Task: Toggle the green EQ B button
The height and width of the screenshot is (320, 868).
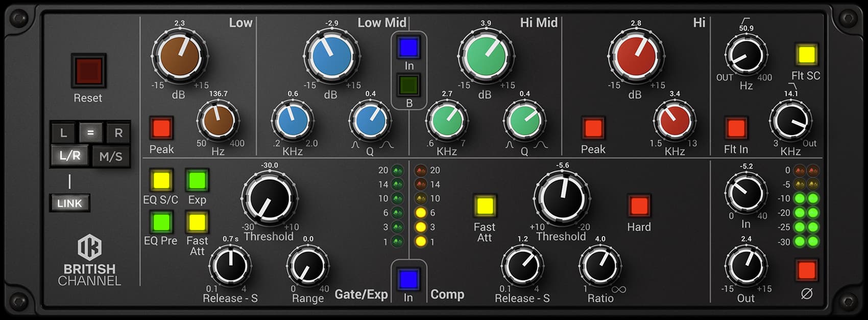Action: tap(408, 85)
